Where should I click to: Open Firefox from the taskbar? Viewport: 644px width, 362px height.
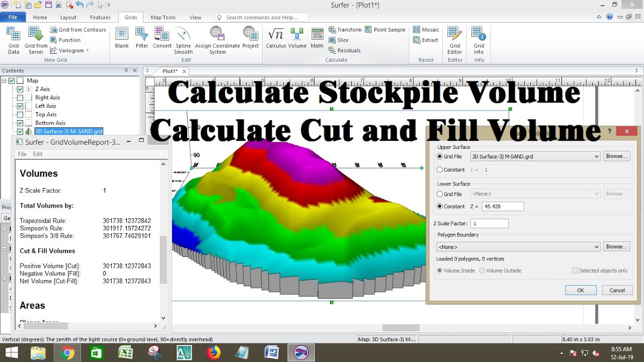point(213,353)
